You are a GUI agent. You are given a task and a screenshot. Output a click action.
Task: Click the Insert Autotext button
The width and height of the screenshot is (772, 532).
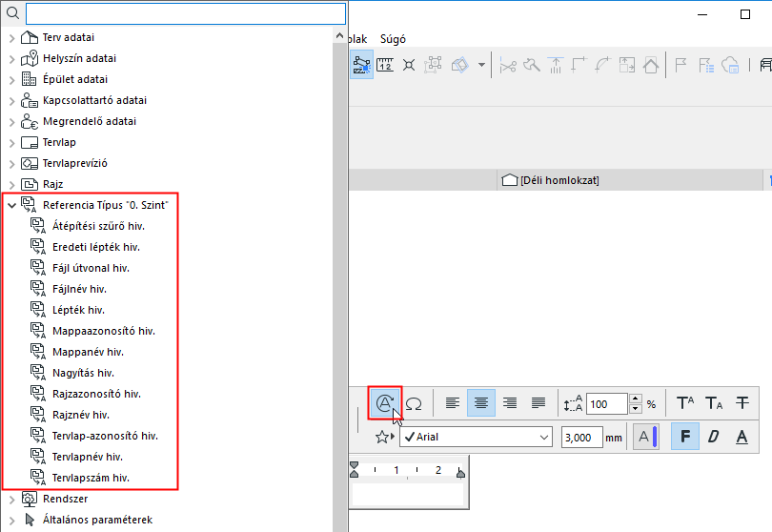click(x=384, y=403)
